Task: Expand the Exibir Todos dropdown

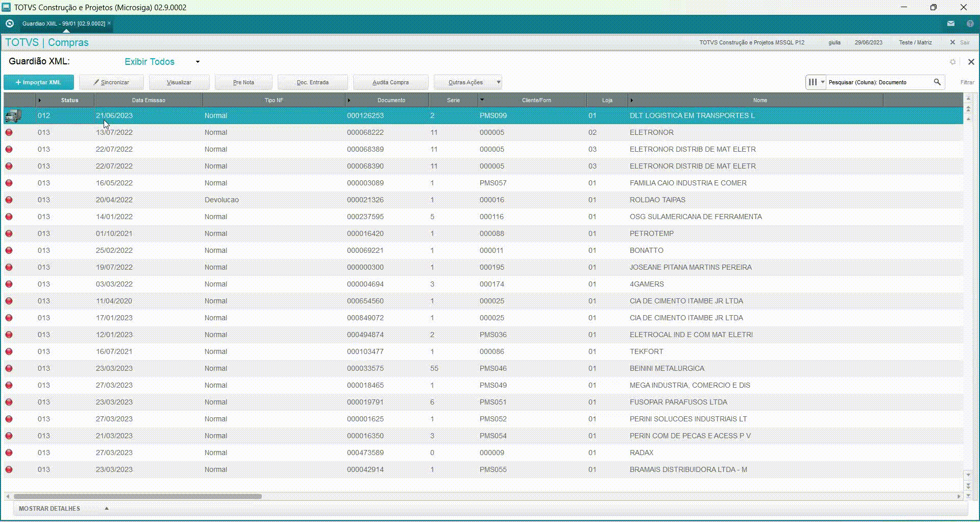Action: point(198,62)
